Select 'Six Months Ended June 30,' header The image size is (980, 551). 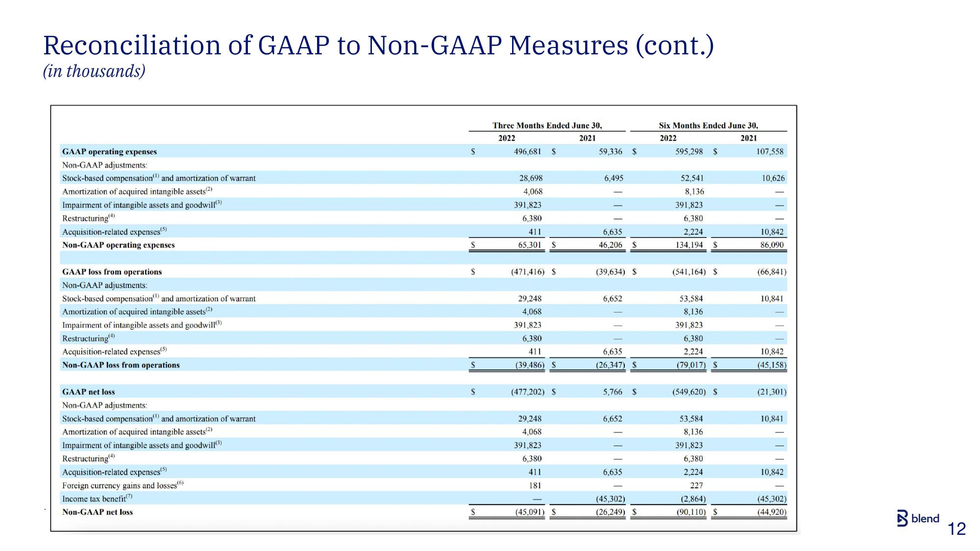[x=708, y=125]
